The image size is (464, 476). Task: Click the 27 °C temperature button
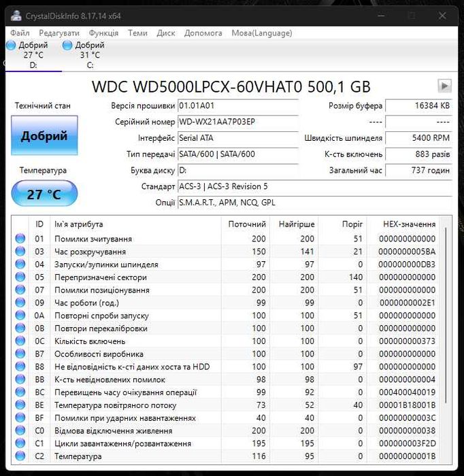pyautogui.click(x=44, y=194)
